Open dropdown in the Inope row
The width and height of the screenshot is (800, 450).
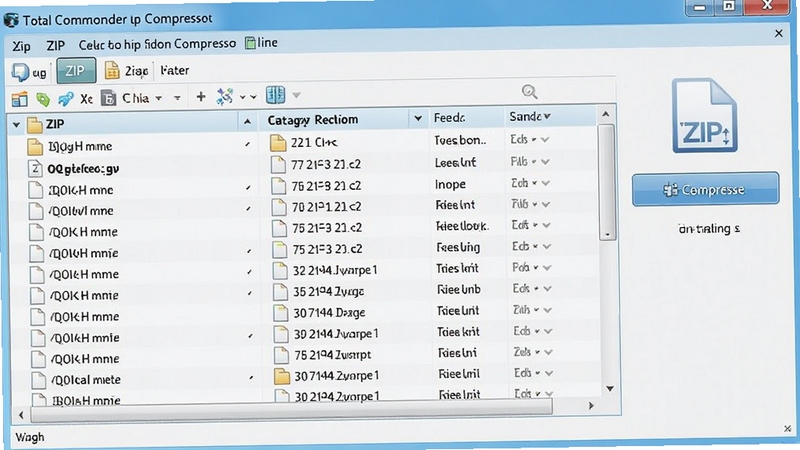[x=545, y=183]
